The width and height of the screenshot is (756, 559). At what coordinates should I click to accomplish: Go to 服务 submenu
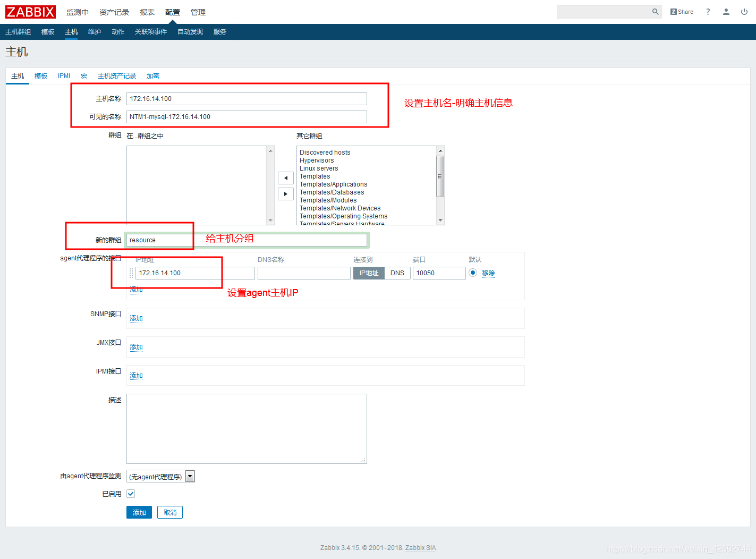220,32
